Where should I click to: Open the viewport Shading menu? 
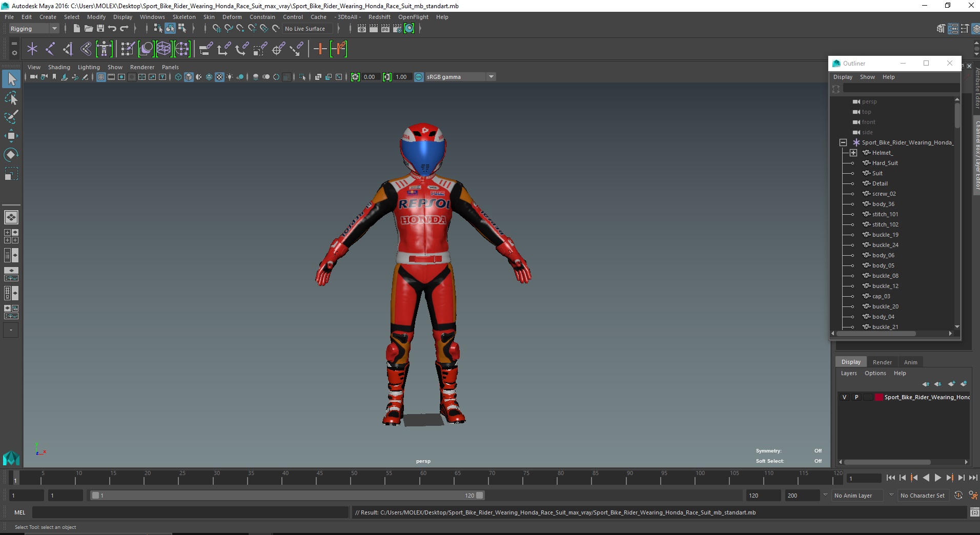pyautogui.click(x=59, y=67)
